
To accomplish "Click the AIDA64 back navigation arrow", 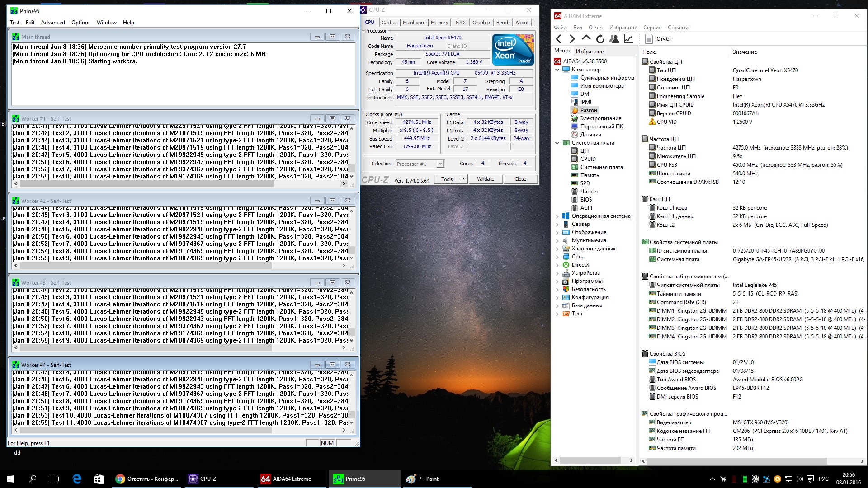I will (559, 39).
